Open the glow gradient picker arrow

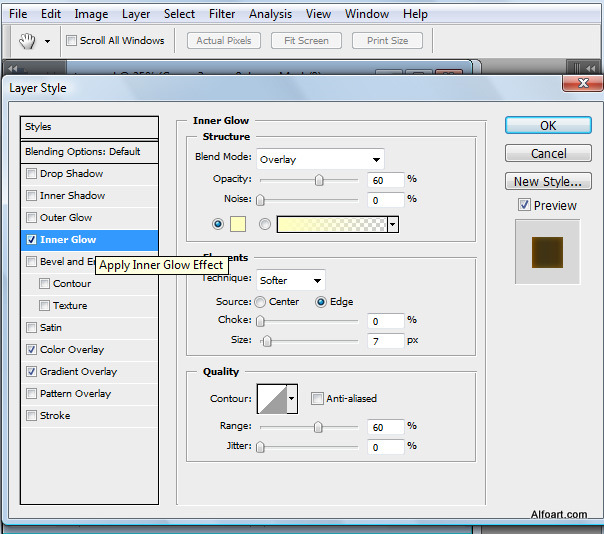393,225
